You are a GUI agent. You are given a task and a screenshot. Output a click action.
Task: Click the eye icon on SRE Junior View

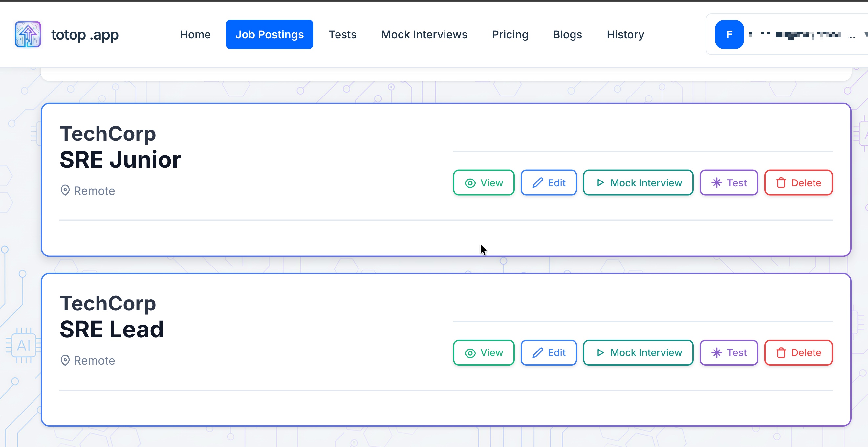tap(470, 183)
